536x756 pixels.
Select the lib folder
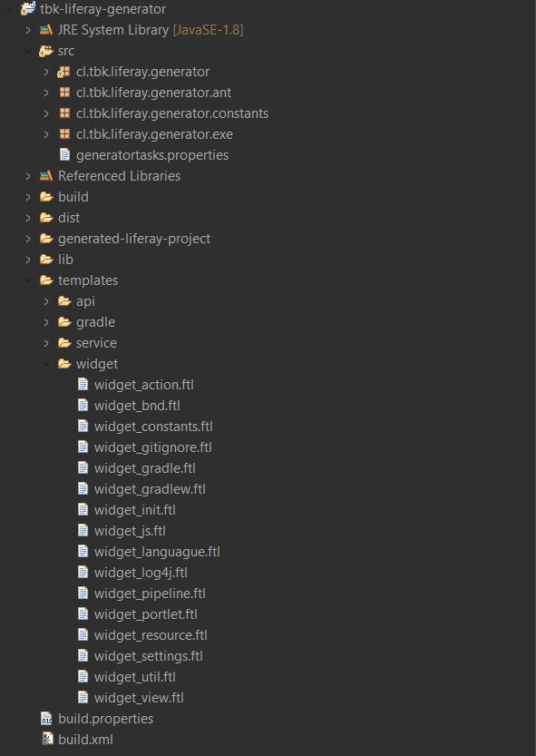65,260
